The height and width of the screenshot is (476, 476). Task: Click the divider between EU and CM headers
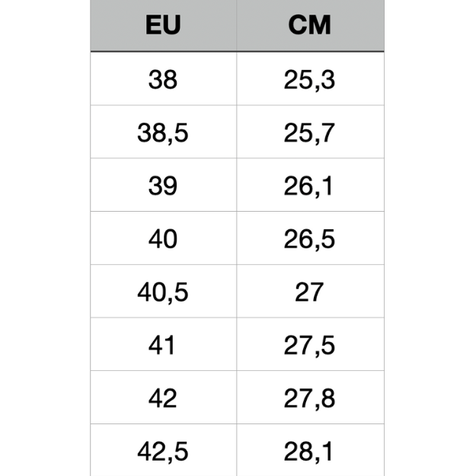coord(236,25)
